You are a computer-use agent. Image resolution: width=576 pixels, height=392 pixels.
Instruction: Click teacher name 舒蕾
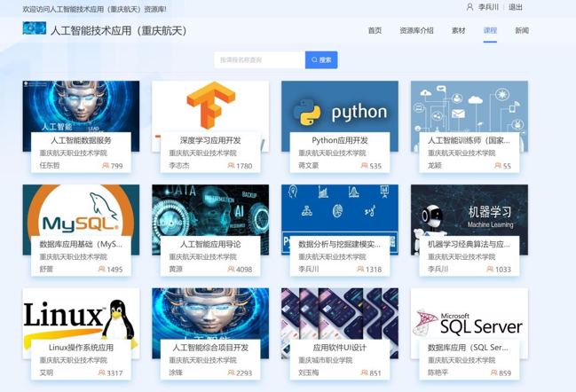(46, 269)
